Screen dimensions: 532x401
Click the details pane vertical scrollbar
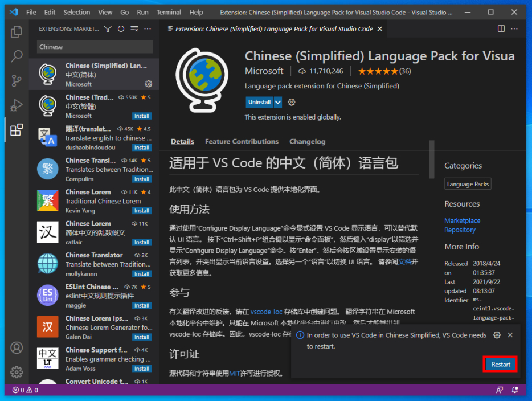[432, 159]
